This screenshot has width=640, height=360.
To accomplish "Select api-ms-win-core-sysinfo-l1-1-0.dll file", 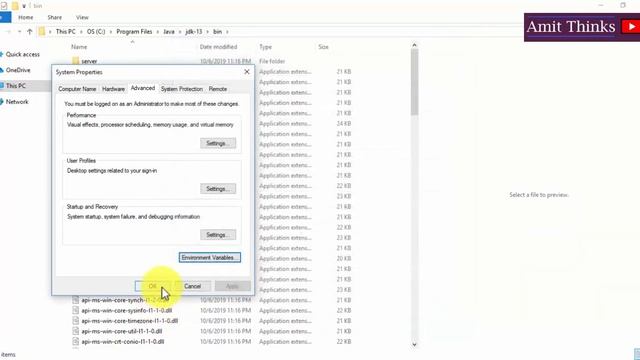I will coord(127,311).
